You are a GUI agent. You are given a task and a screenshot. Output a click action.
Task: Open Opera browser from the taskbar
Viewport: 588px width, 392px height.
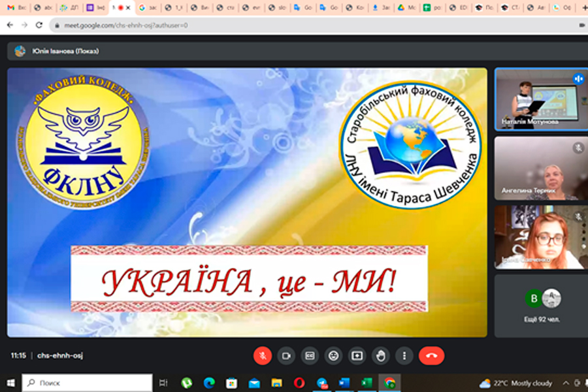point(299,383)
